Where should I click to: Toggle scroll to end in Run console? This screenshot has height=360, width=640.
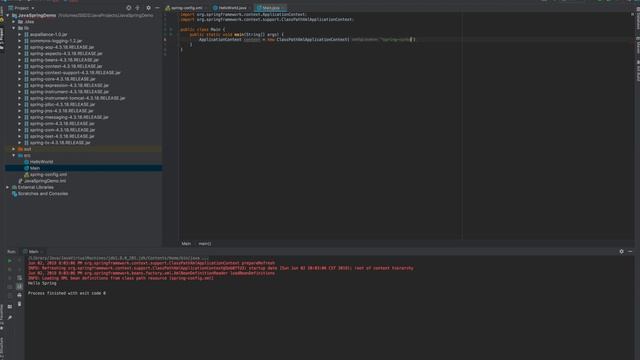[19, 287]
